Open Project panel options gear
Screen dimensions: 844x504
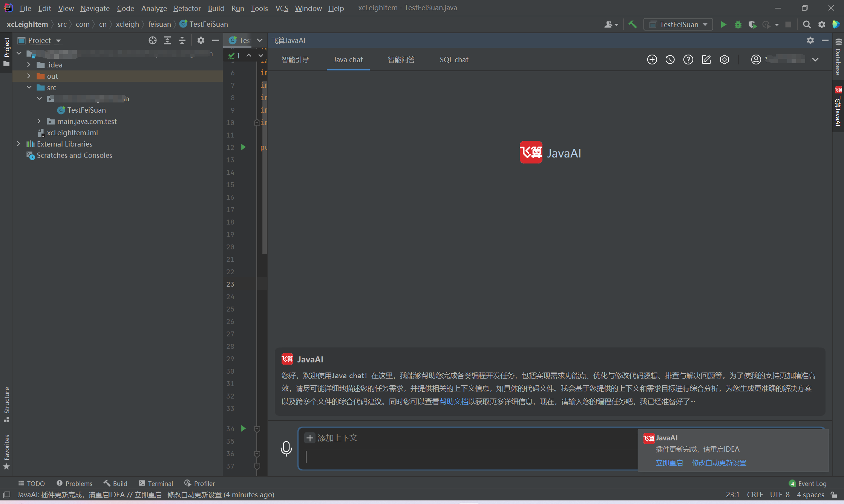tap(201, 40)
